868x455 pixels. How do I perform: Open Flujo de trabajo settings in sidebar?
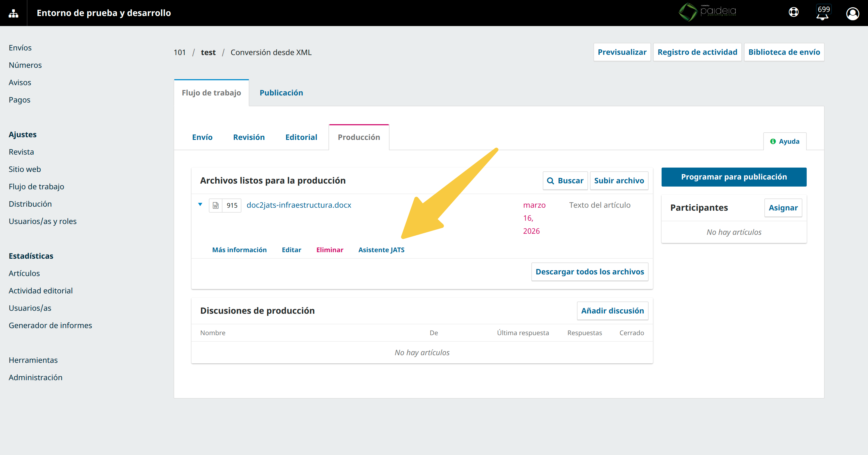coord(36,187)
